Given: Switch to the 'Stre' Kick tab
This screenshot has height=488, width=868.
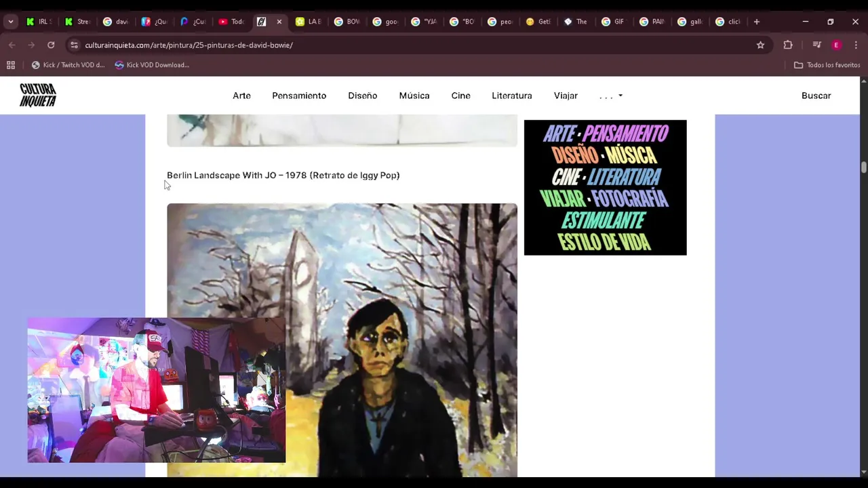Looking at the screenshot, I should pos(77,22).
